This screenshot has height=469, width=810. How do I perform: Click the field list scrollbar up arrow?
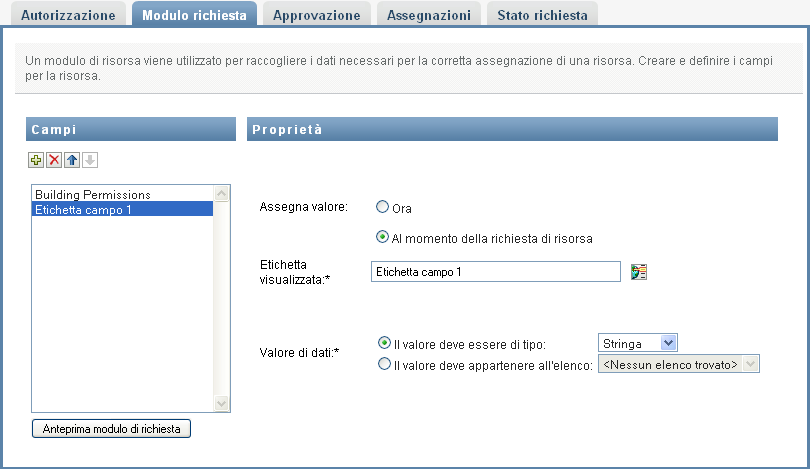tap(222, 193)
